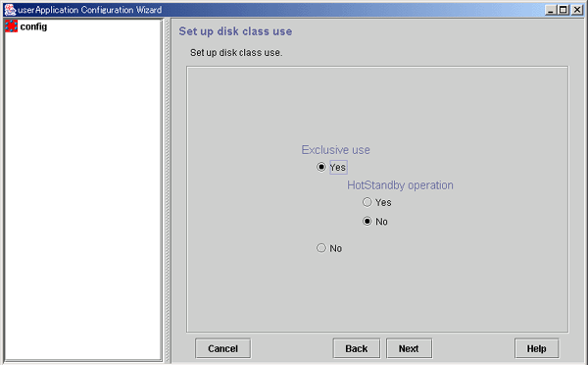Open Help for this wizard
This screenshot has height=365, width=588.
(536, 348)
